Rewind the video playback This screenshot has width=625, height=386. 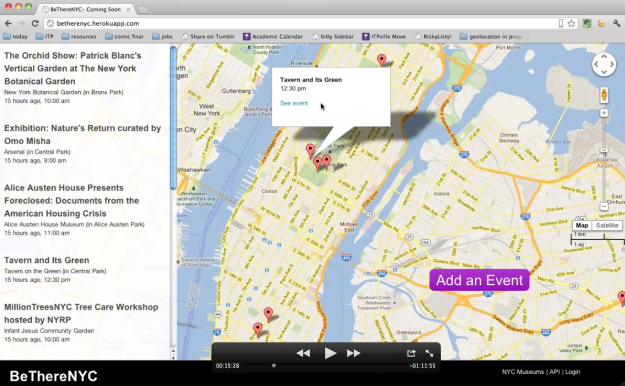click(x=303, y=353)
